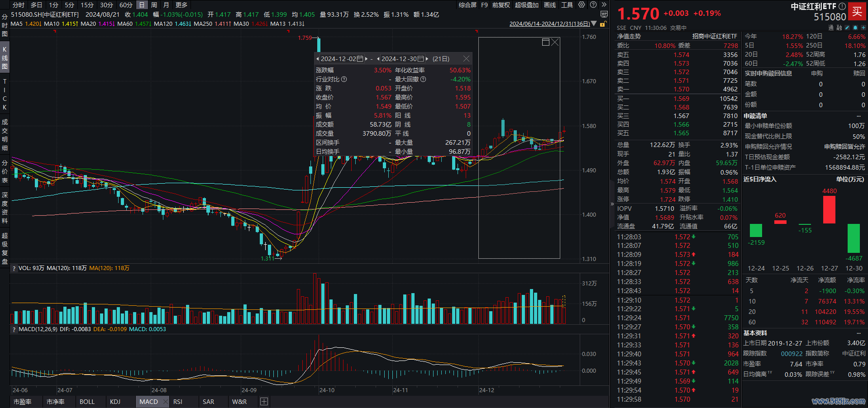This screenshot has height=408, width=868.
Task: Open the 更多 more periods dropdown
Action: pyautogui.click(x=181, y=5)
